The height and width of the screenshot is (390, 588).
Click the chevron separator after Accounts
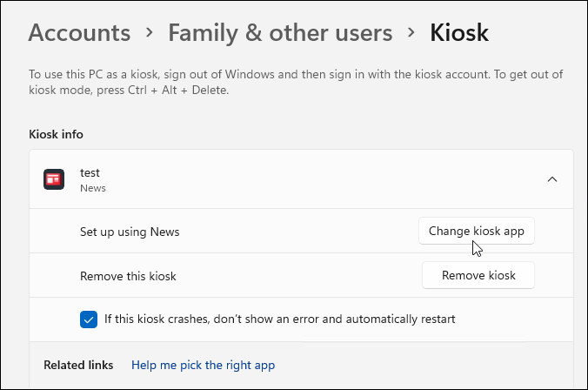click(150, 35)
